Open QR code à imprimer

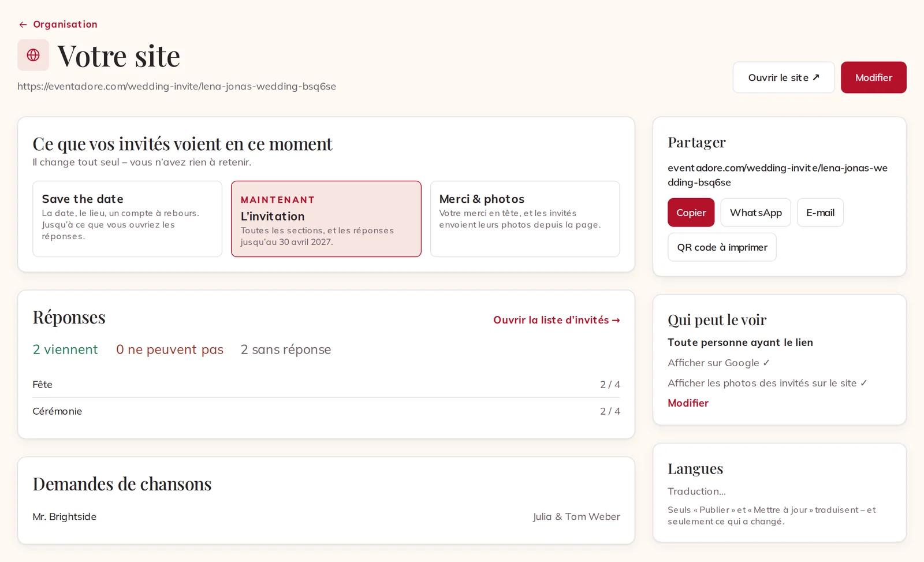(722, 247)
